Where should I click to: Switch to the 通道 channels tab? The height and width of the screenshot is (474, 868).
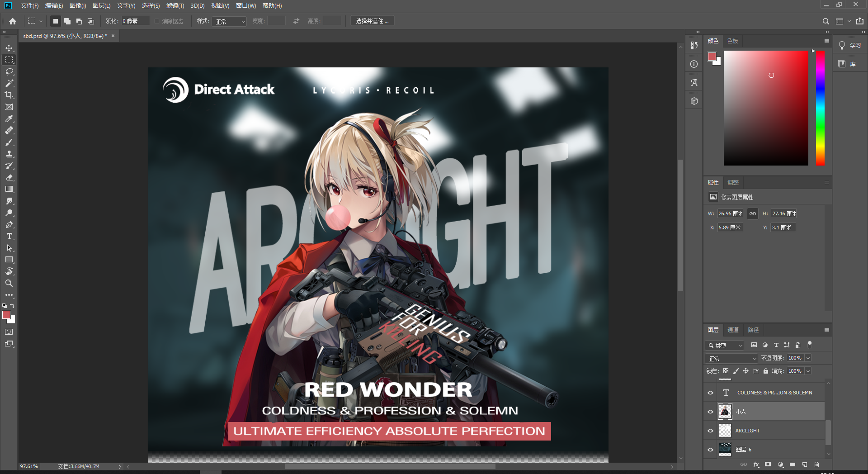coord(733,330)
